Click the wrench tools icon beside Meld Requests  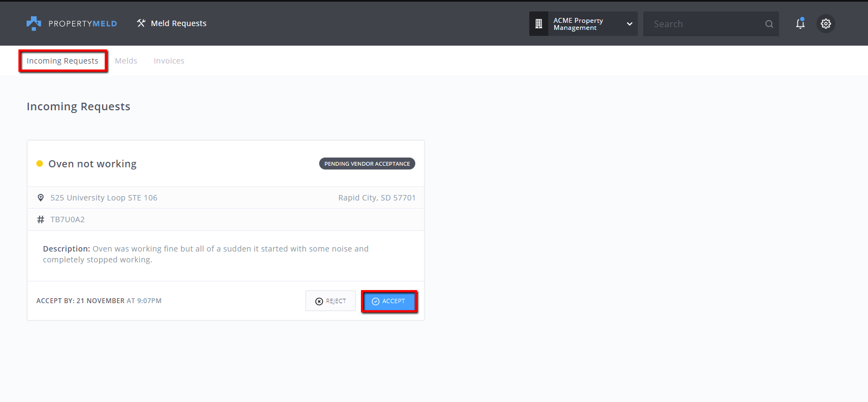141,23
